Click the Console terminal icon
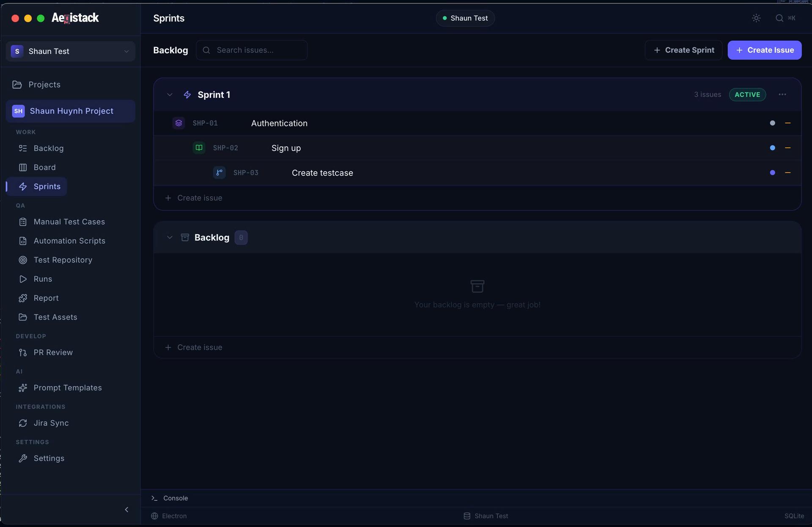This screenshot has height=527, width=812. (x=154, y=498)
